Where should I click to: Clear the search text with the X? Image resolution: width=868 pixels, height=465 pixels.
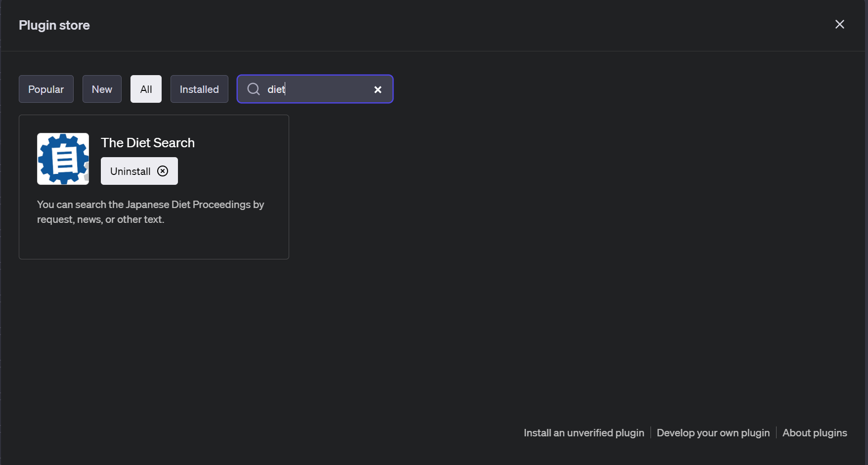(378, 89)
